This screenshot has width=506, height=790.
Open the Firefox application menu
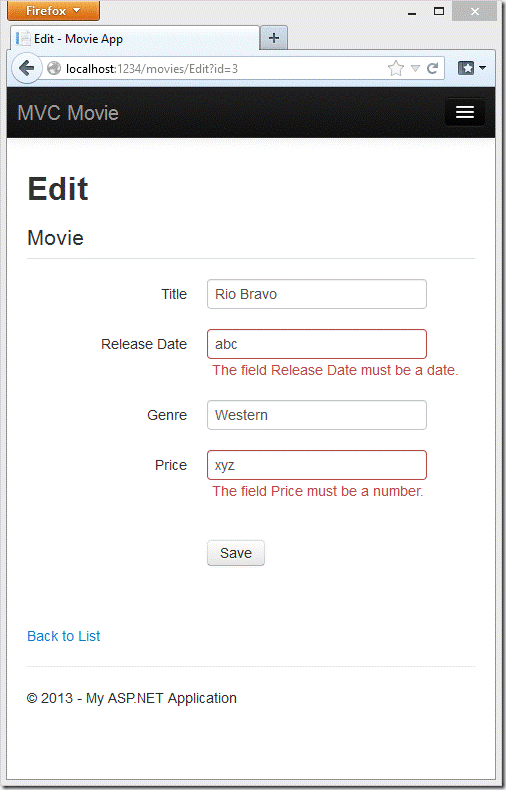pos(53,11)
